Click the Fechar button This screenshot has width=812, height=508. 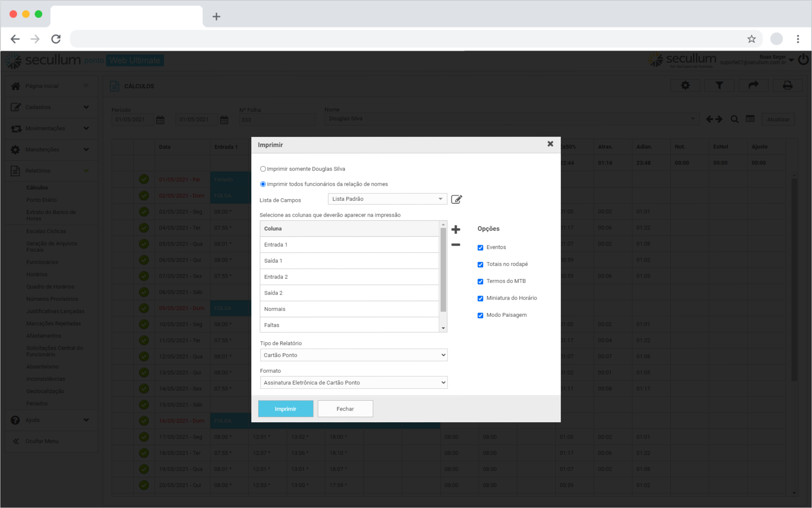pos(345,409)
